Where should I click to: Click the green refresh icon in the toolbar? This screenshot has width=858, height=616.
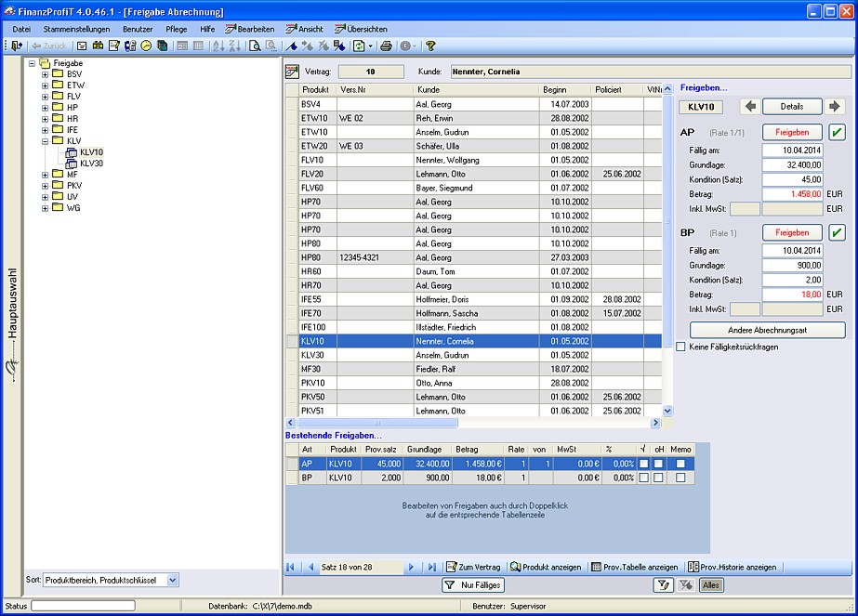point(359,46)
